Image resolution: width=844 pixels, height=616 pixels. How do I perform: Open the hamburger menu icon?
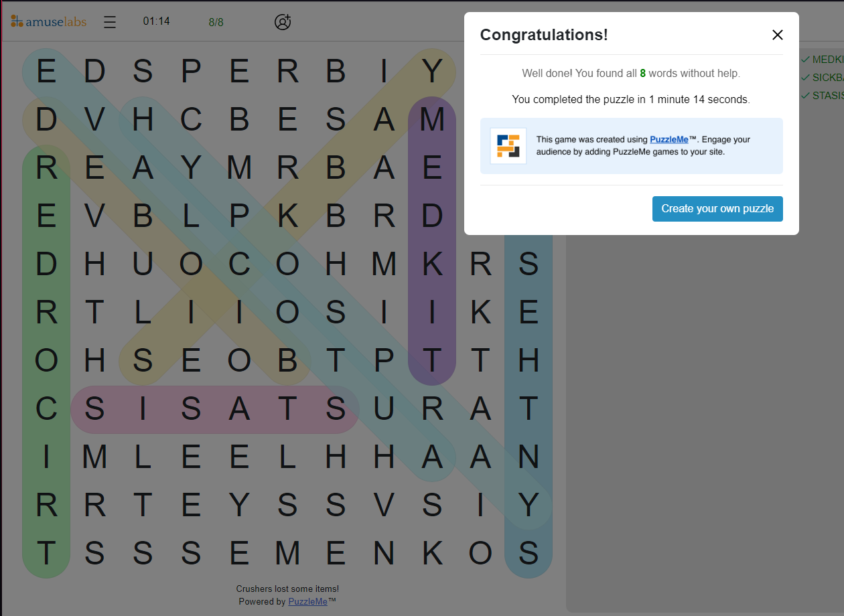[x=110, y=22]
